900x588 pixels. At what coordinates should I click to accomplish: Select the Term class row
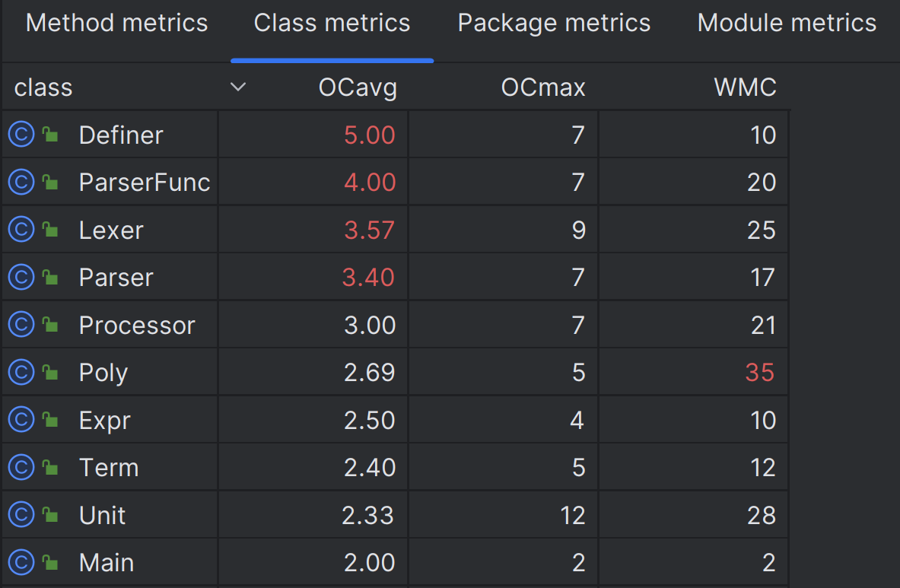tap(109, 468)
